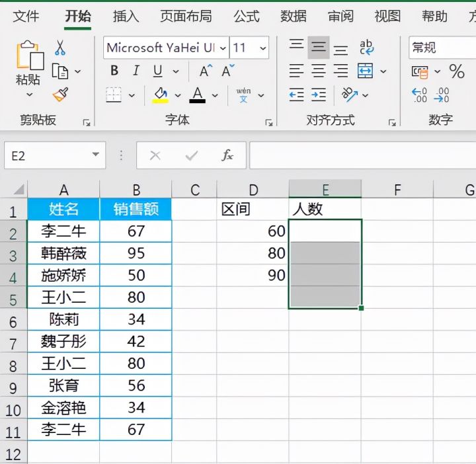476x464 pixels.
Task: Click the Select All corner triangle
Action: click(19, 190)
